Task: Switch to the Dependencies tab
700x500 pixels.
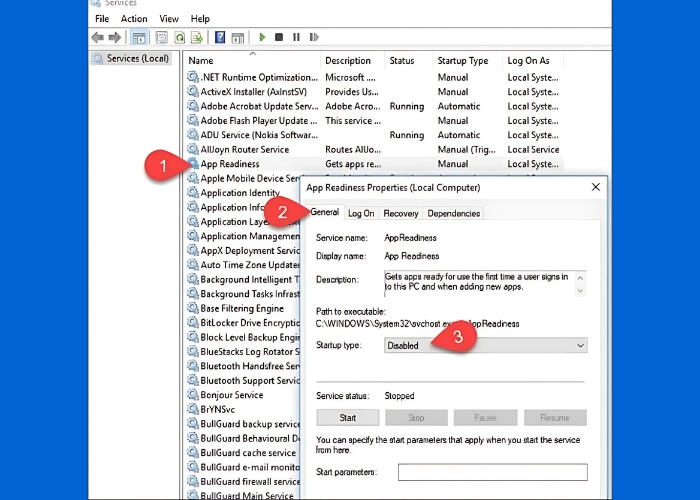Action: (453, 213)
